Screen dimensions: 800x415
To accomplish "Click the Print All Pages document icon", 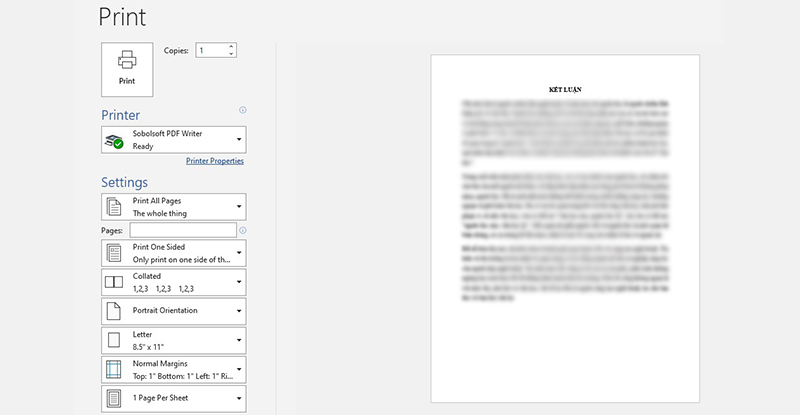I will click(x=115, y=207).
